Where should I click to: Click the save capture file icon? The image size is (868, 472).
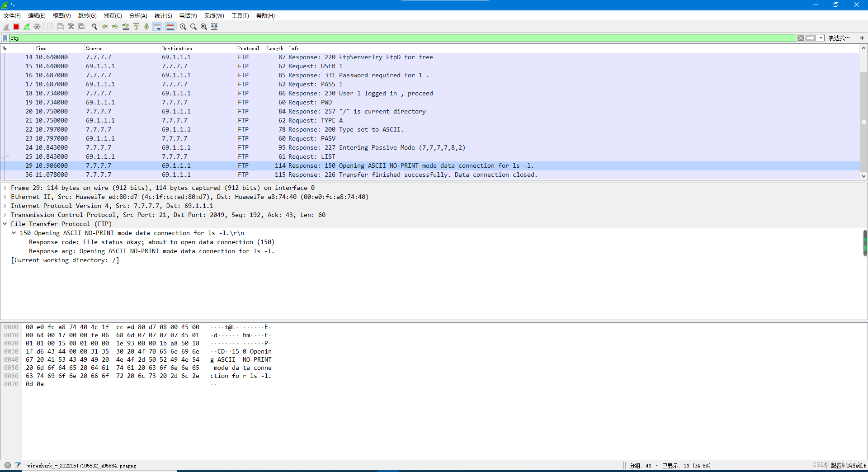click(x=61, y=27)
